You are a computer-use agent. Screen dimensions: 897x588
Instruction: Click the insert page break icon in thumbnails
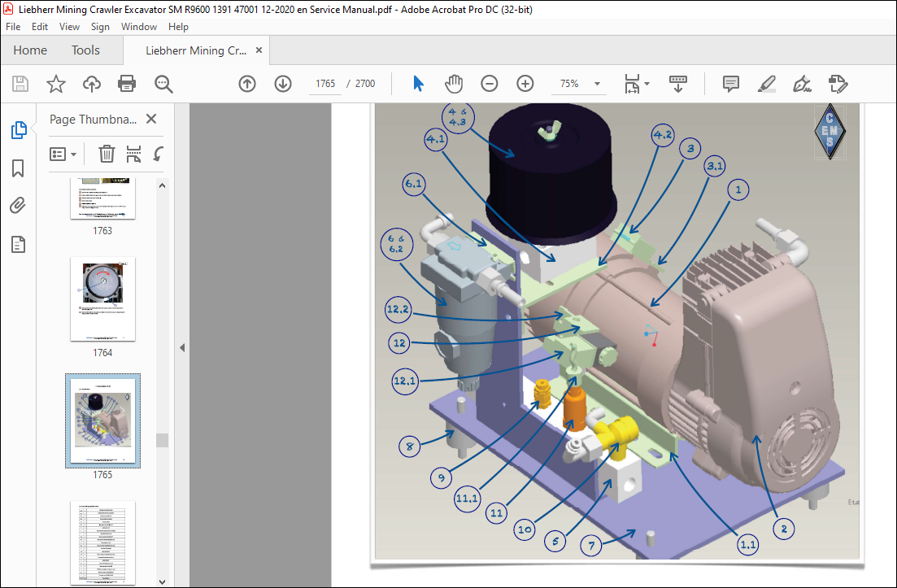pyautogui.click(x=133, y=154)
